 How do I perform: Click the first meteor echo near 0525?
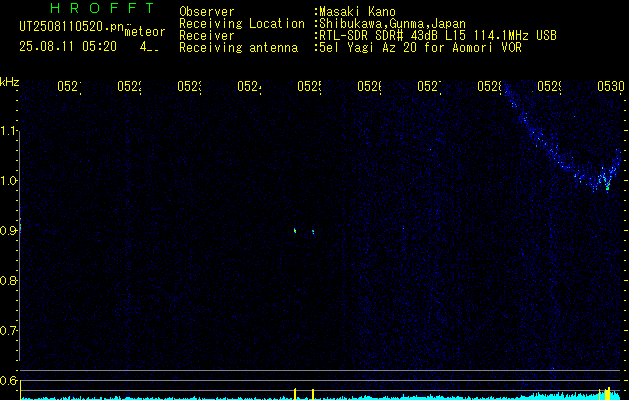295,231
